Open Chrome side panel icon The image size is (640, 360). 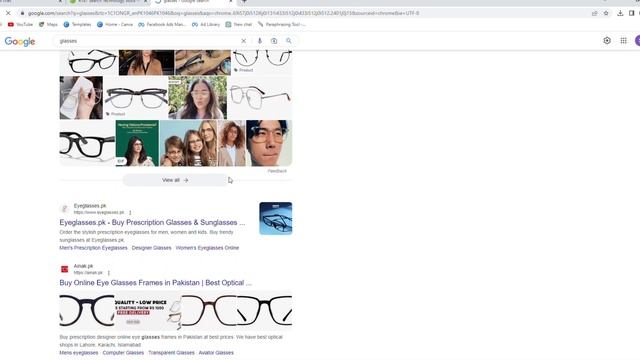pyautogui.click(x=631, y=13)
